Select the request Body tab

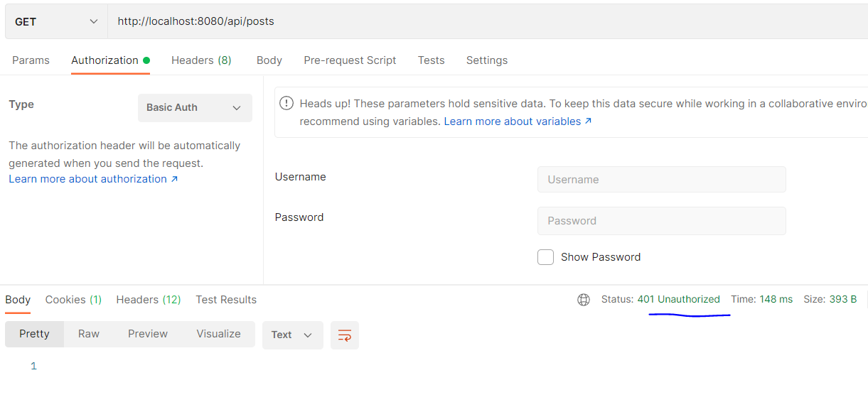[269, 60]
